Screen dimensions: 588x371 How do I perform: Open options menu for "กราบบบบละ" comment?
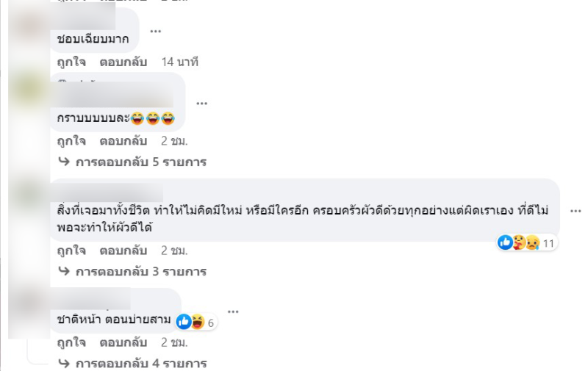[201, 104]
